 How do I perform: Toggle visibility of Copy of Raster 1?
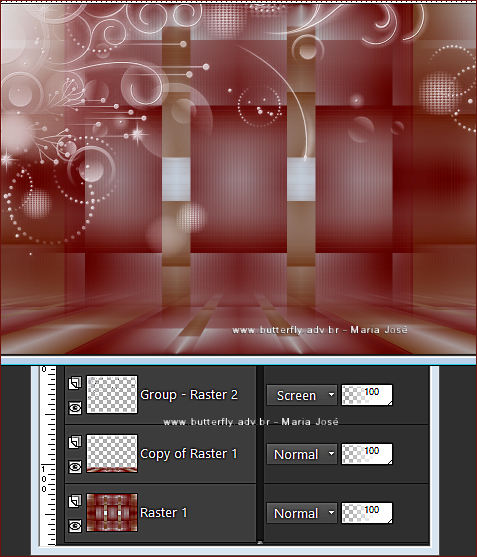(75, 467)
